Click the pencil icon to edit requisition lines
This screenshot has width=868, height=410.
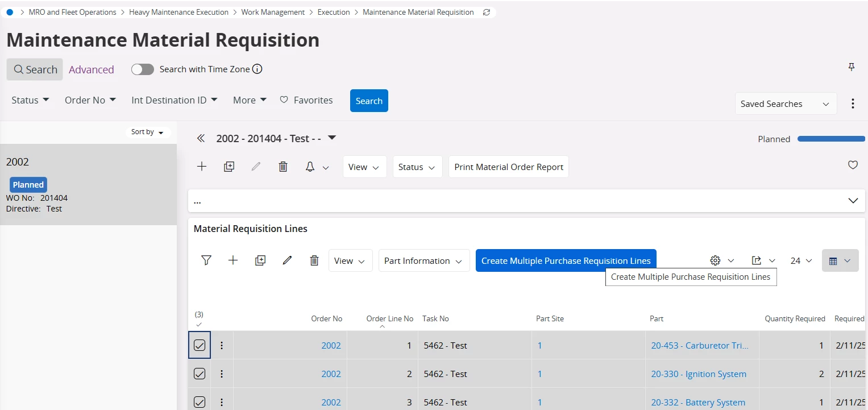pyautogui.click(x=287, y=260)
